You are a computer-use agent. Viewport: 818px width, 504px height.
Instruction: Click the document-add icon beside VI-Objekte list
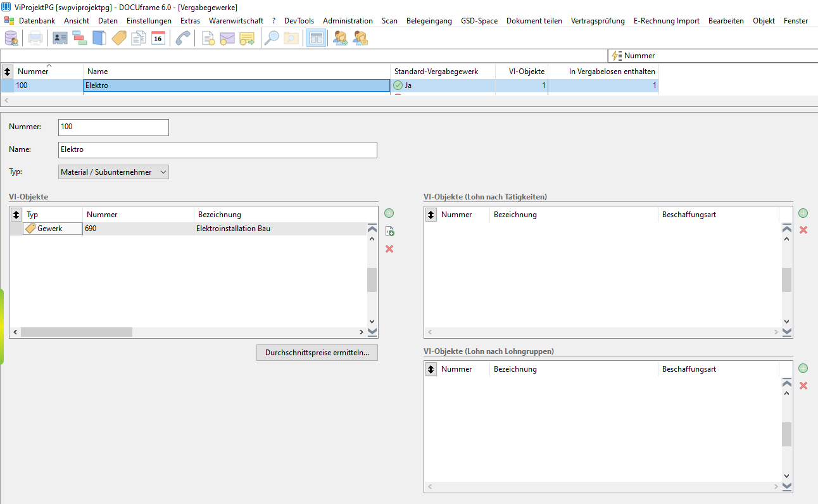[389, 231]
